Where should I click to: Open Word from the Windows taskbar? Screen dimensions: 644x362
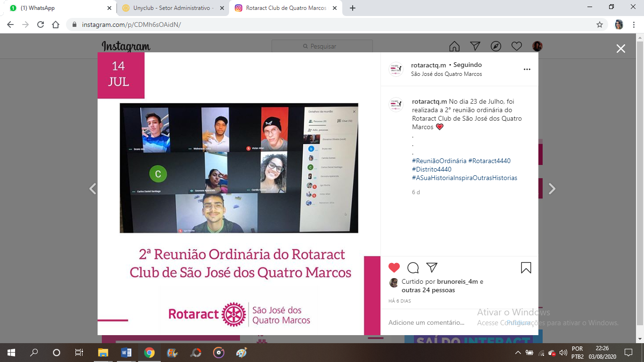[x=126, y=353]
